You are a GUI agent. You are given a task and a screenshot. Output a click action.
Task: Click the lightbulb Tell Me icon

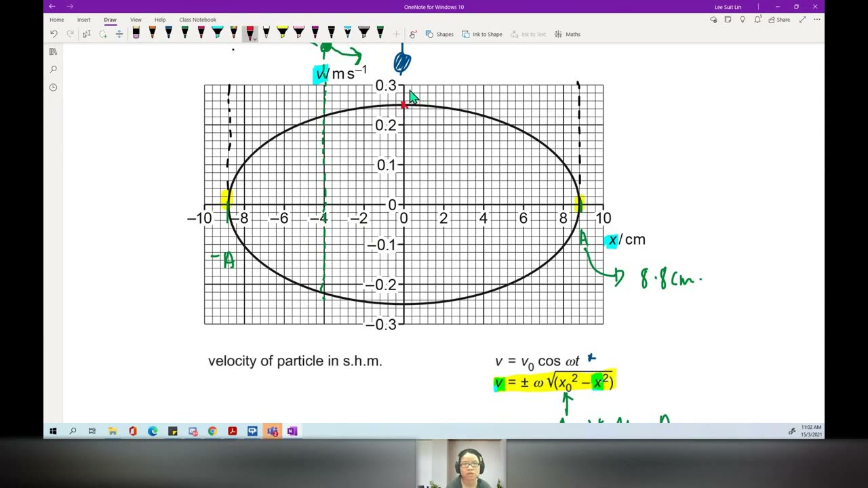tap(743, 20)
